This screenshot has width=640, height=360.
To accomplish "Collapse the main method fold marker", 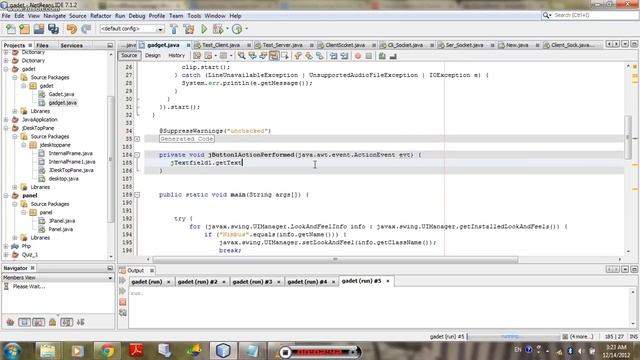I will pyautogui.click(x=137, y=195).
